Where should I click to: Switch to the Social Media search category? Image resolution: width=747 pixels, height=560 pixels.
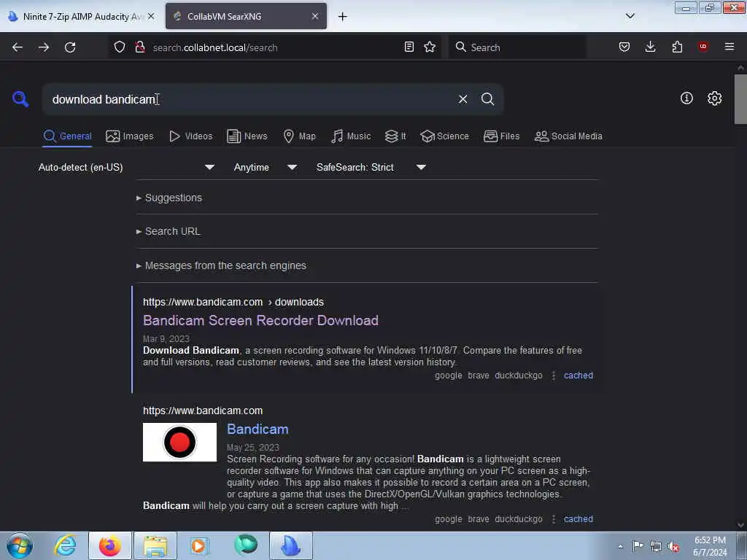[x=568, y=136]
